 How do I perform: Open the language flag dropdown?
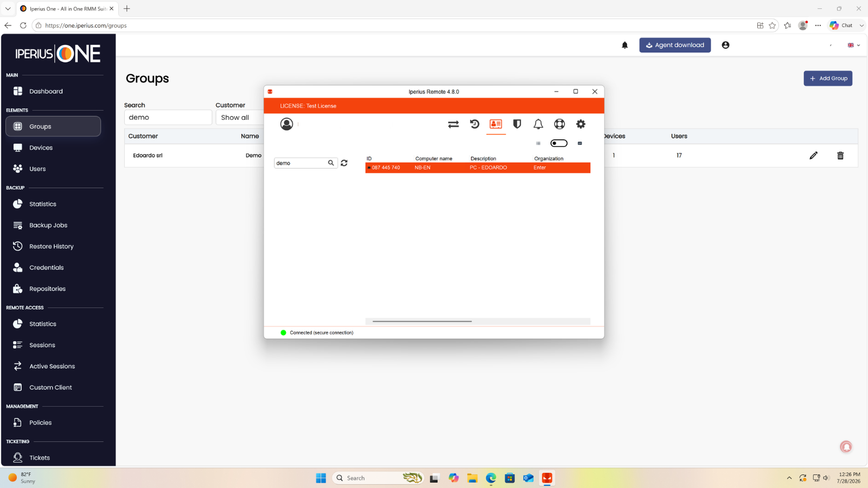(x=854, y=45)
